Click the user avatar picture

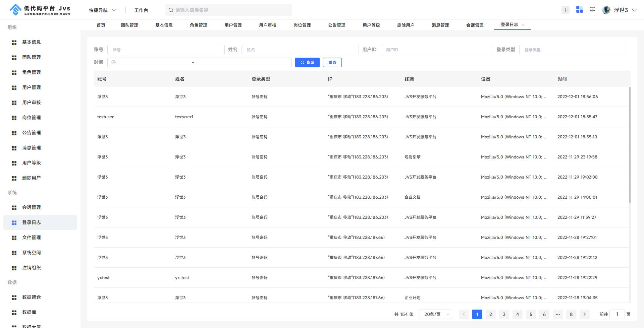pos(606,10)
